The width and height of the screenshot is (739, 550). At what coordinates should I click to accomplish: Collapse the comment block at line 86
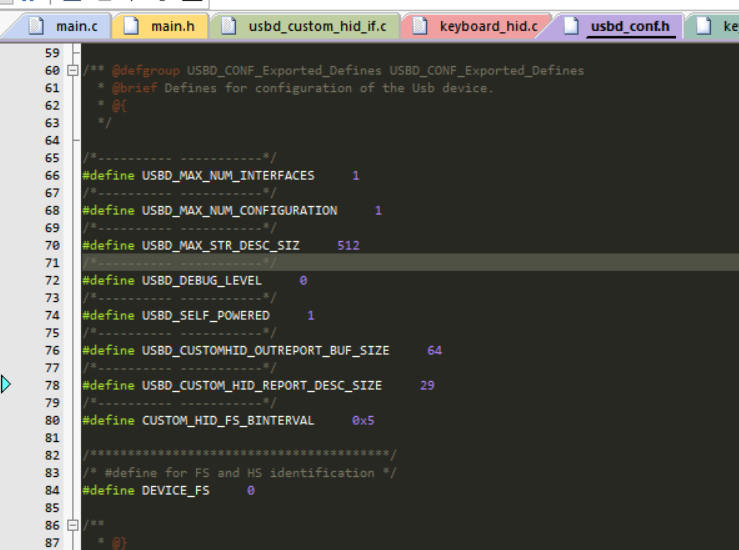73,525
